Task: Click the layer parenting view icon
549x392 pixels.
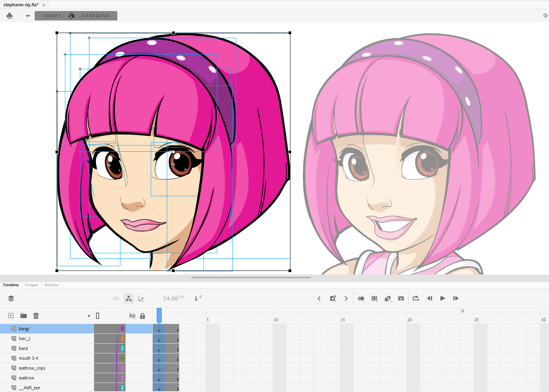Action: pyautogui.click(x=129, y=298)
